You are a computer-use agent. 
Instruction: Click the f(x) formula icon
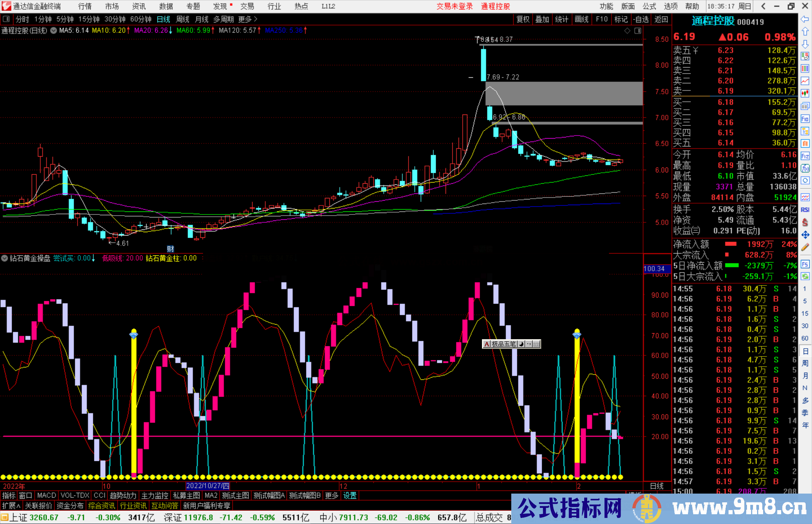pos(805,168)
